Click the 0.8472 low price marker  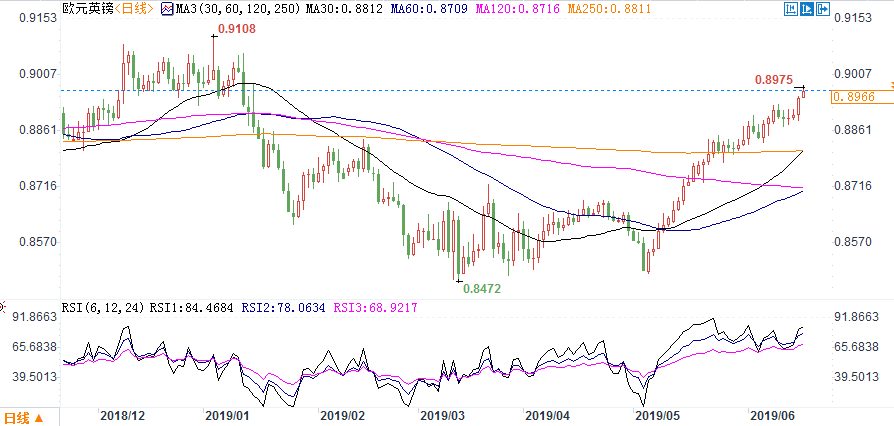tap(480, 287)
